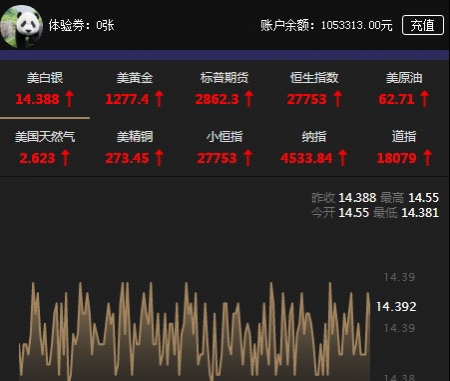Click the 今开 14.55 value
Screen dimensions: 450x381
(x=354, y=213)
